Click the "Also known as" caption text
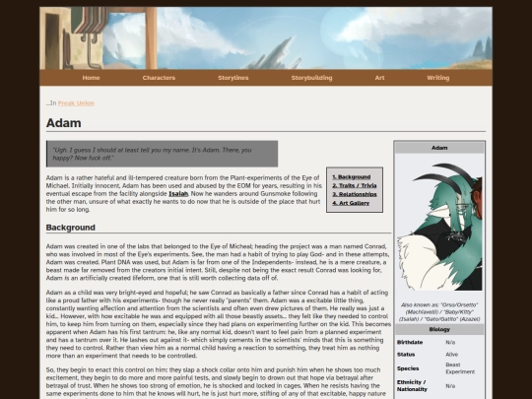This screenshot has width=532, height=399. pyautogui.click(x=439, y=311)
